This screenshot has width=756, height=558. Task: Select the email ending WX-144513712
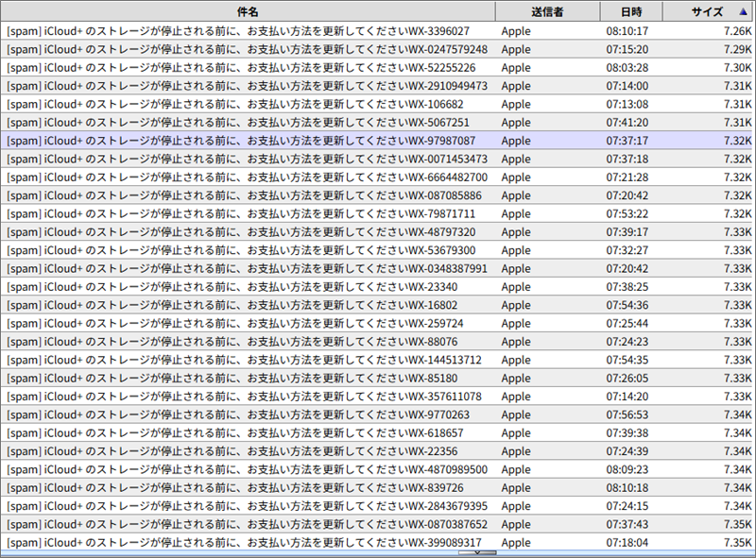(x=378, y=360)
